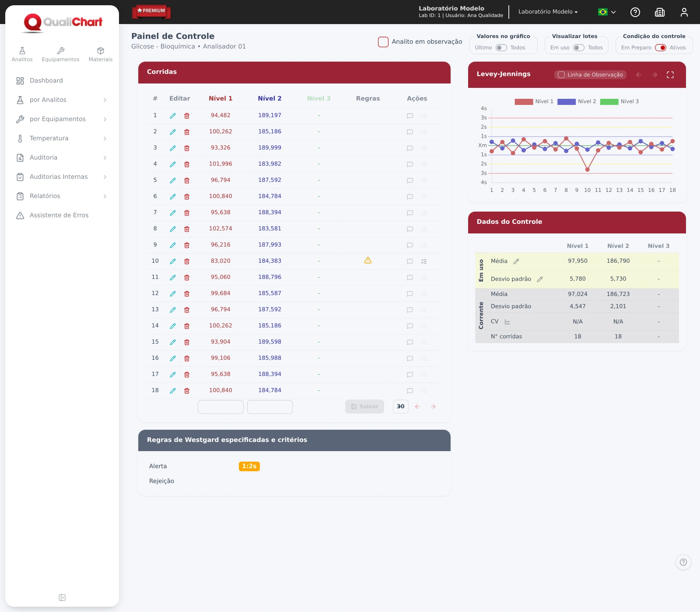
Task: Click the Salvar button
Action: click(x=364, y=407)
